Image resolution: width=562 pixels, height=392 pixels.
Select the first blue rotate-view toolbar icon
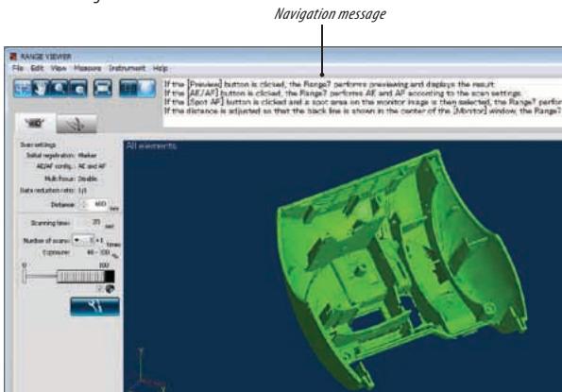[23, 88]
